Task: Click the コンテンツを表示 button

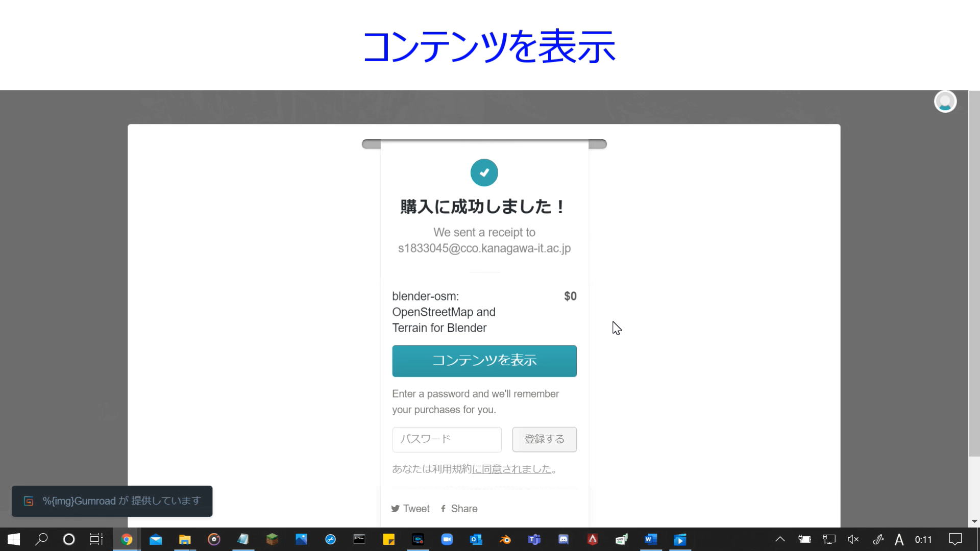Action: click(x=484, y=361)
